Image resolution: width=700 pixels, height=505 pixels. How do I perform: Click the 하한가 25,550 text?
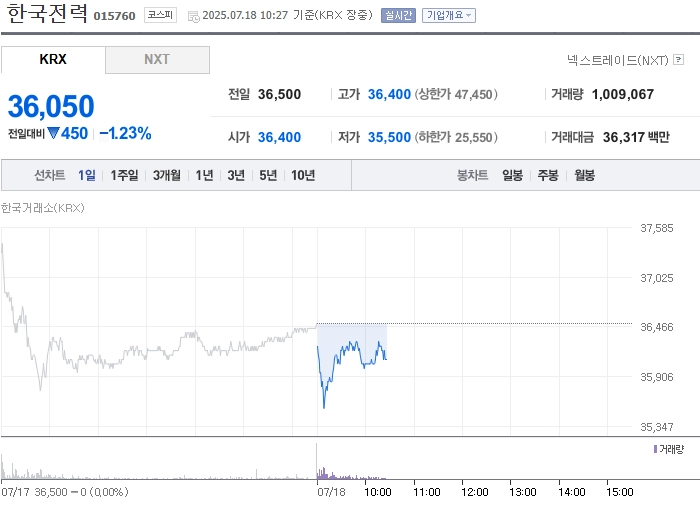click(x=456, y=137)
